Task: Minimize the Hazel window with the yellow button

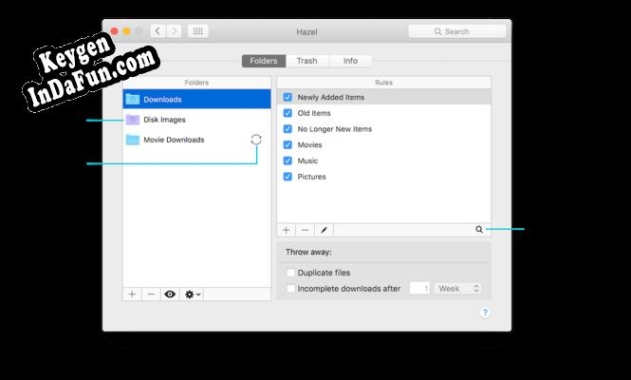Action: click(x=126, y=31)
